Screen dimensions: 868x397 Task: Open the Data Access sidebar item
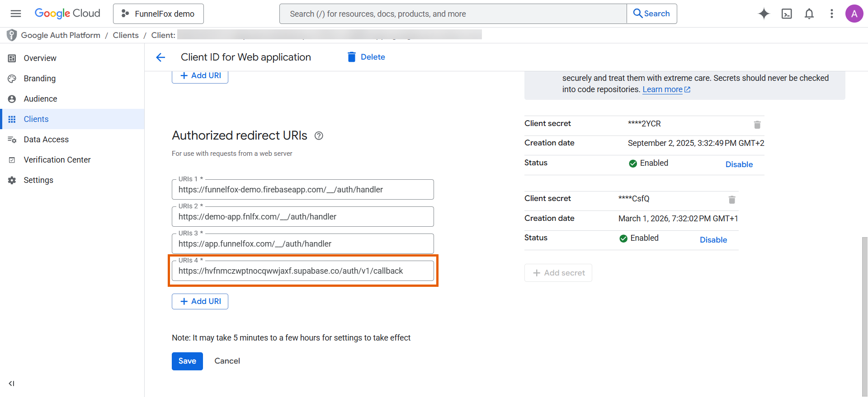pos(72,139)
